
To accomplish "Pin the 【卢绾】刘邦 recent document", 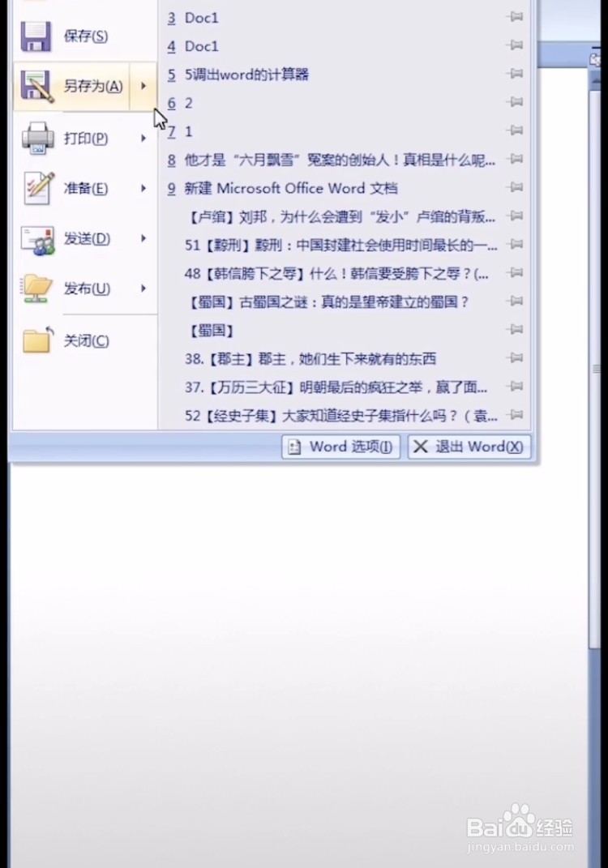I will (515, 216).
